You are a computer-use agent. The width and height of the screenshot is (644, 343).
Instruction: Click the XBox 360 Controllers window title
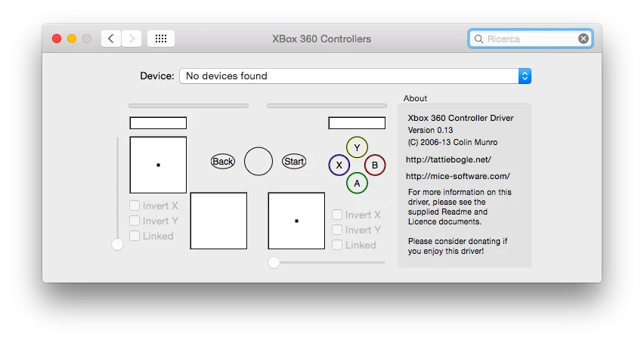tap(321, 39)
